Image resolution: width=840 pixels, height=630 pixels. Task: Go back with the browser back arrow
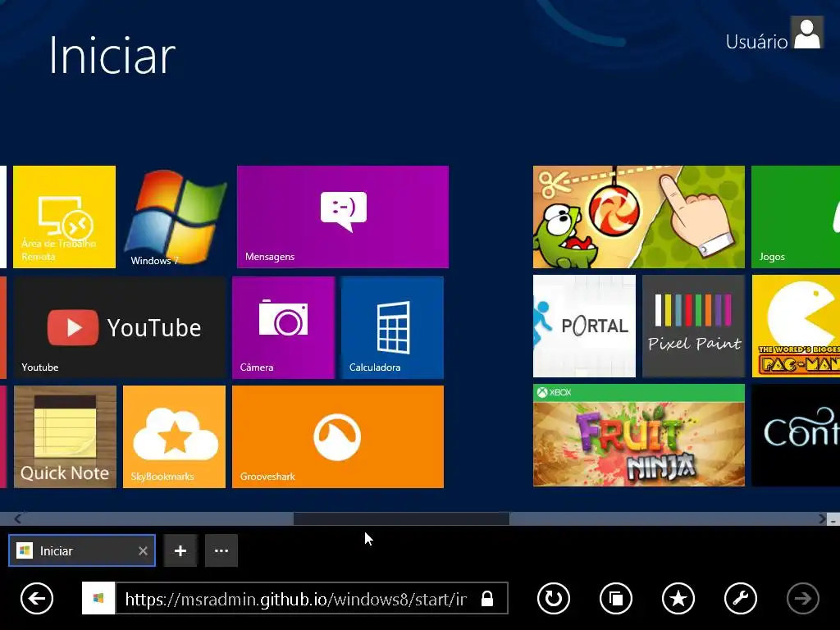tap(37, 598)
